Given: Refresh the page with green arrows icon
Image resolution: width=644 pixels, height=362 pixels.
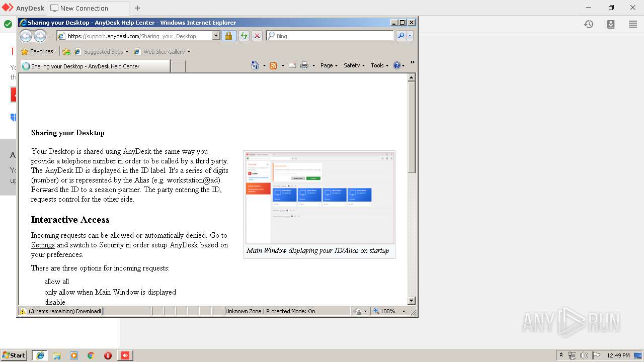Looking at the screenshot, I should (x=244, y=36).
